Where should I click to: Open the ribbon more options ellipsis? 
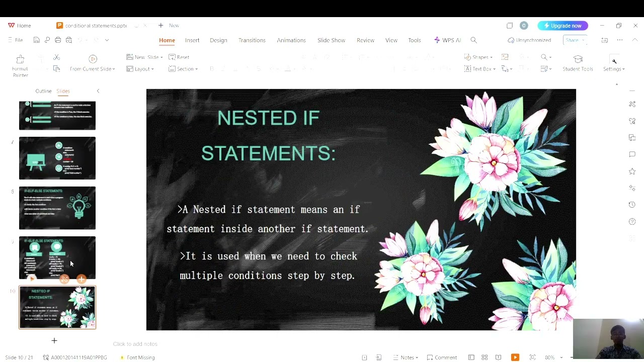[620, 40]
